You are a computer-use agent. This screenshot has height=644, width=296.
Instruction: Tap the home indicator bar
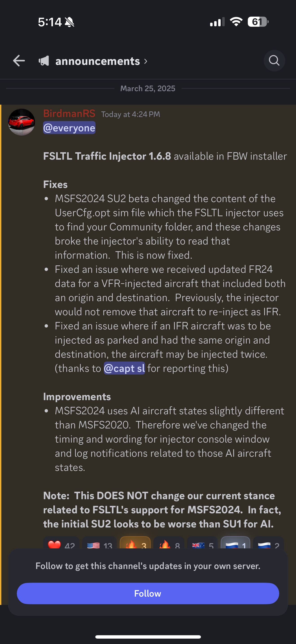[148, 637]
